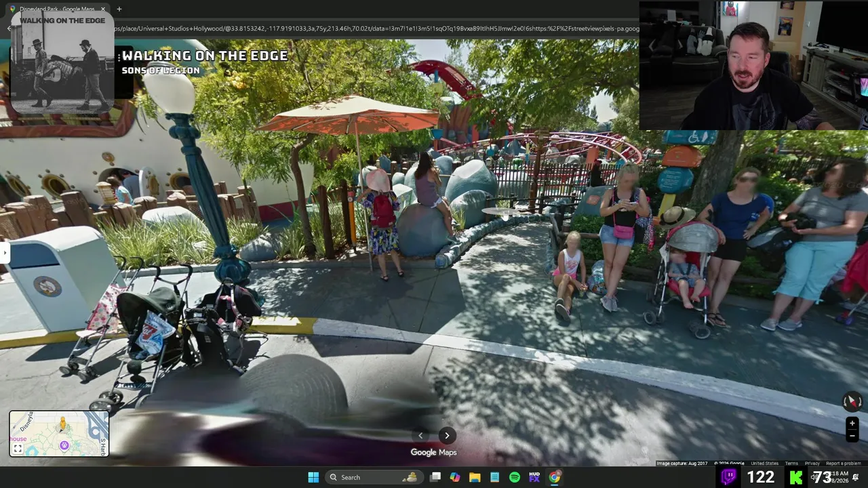Go to previous Street View image arrow

tap(420, 436)
